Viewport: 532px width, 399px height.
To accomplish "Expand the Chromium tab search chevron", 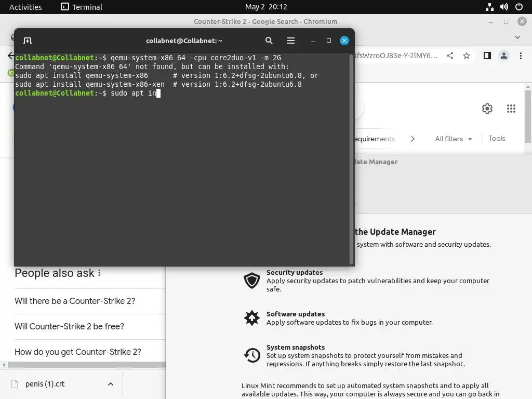I will [517, 37].
